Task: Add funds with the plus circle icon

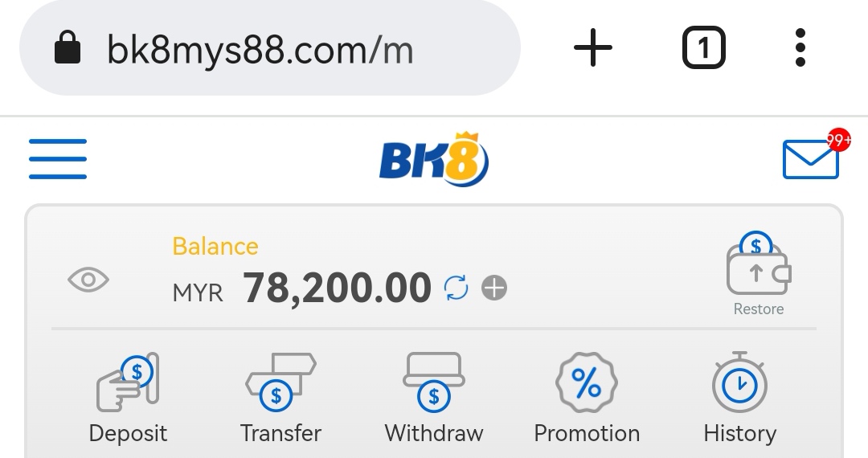Action: (494, 288)
